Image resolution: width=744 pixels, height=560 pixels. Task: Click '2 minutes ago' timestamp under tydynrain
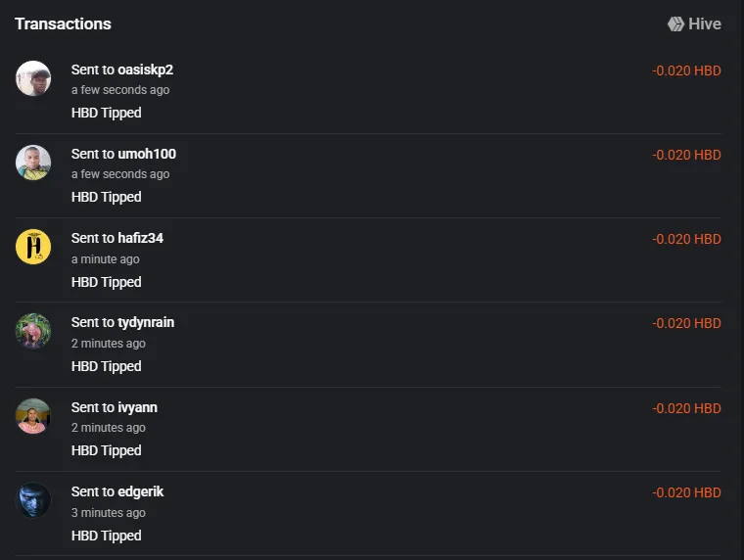pos(109,343)
